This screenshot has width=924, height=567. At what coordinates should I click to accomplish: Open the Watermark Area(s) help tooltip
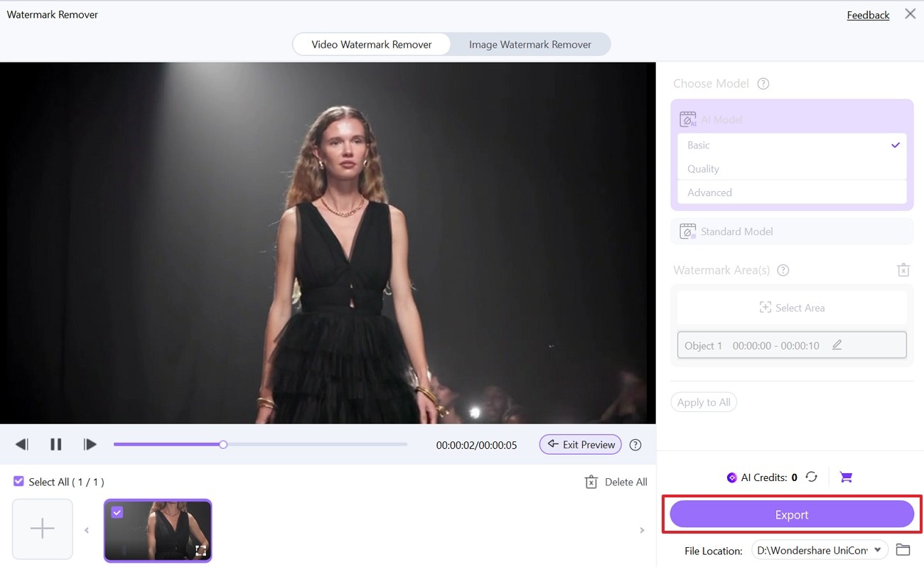pyautogui.click(x=783, y=270)
